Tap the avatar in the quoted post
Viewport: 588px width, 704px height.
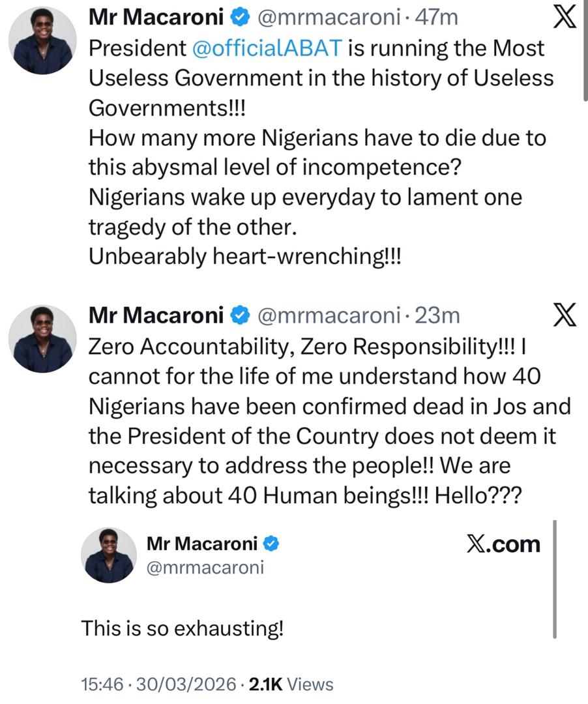click(108, 555)
